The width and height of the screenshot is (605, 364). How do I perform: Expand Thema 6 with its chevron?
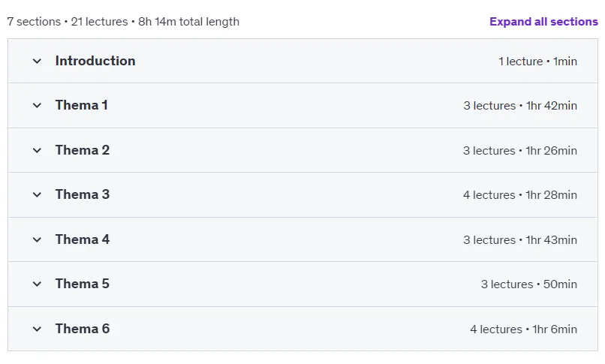coord(37,329)
